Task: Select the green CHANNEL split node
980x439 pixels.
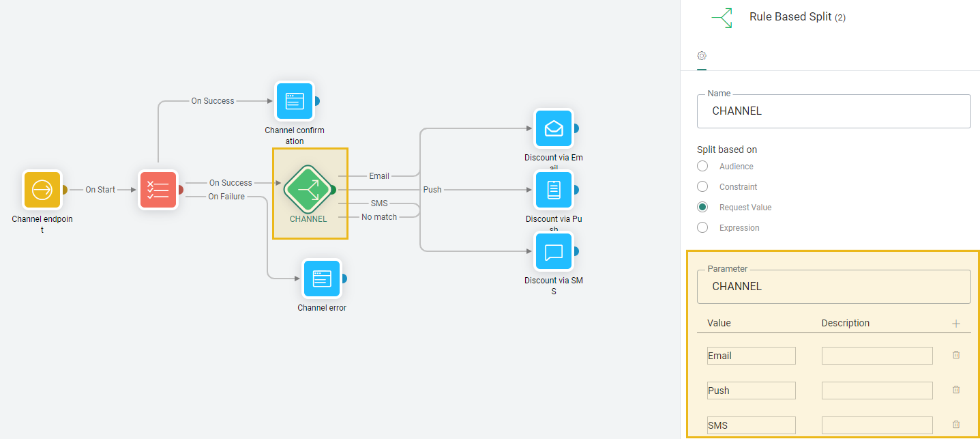Action: 308,190
